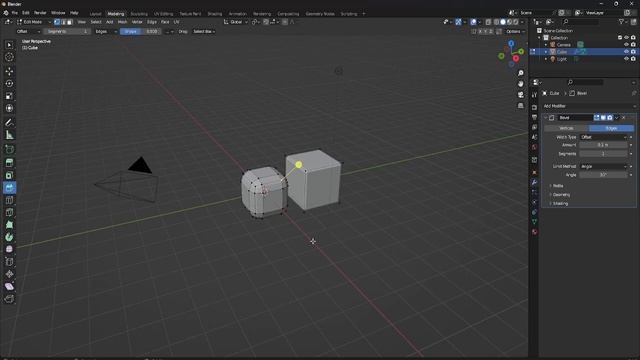
Task: Open the Global transform orientation dropdown
Action: point(236,22)
